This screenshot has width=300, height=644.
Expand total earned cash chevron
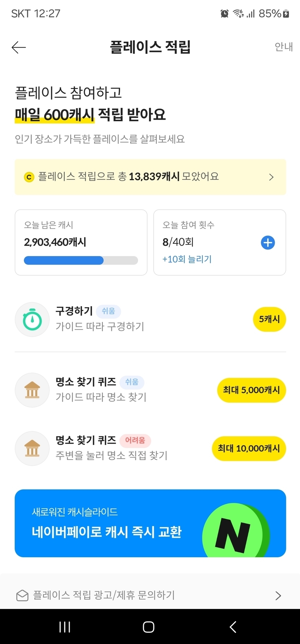click(271, 177)
